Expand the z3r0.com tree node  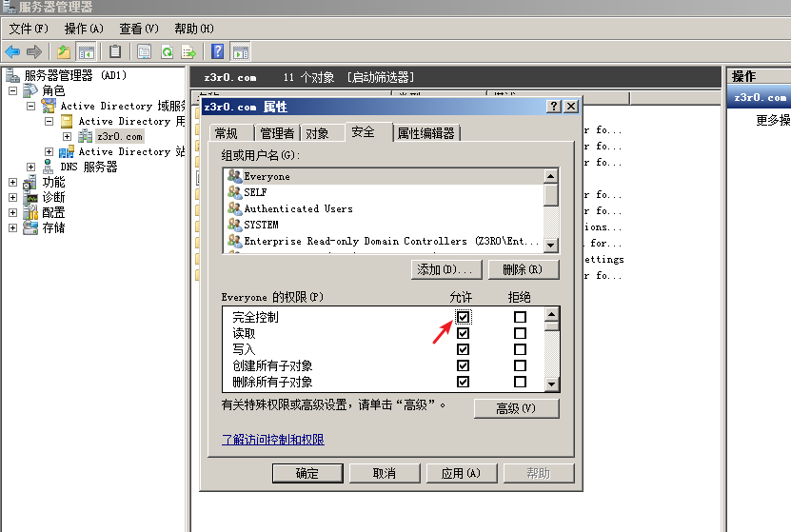(x=67, y=136)
